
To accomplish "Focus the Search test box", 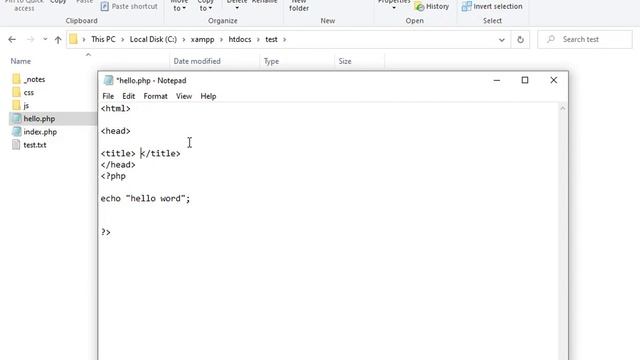I will coord(585,40).
